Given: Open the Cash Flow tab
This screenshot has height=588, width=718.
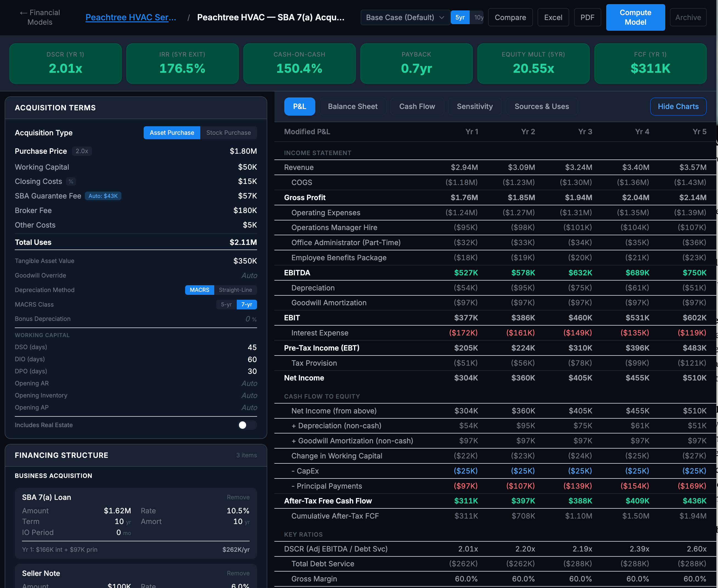Looking at the screenshot, I should (417, 106).
